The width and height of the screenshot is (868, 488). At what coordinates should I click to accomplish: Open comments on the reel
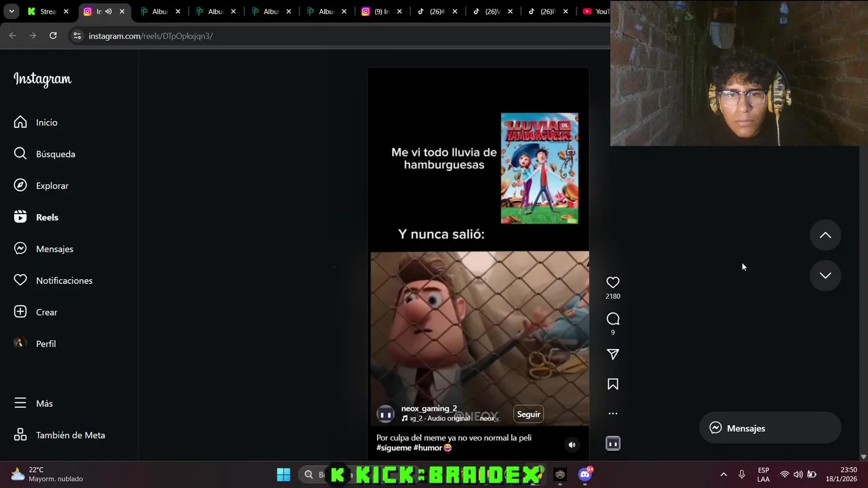[612, 319]
